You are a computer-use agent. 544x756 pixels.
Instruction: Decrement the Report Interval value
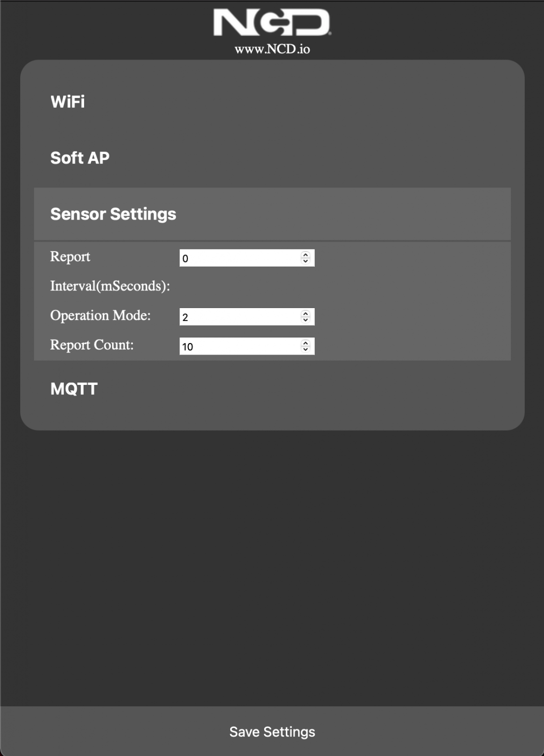[x=305, y=260]
